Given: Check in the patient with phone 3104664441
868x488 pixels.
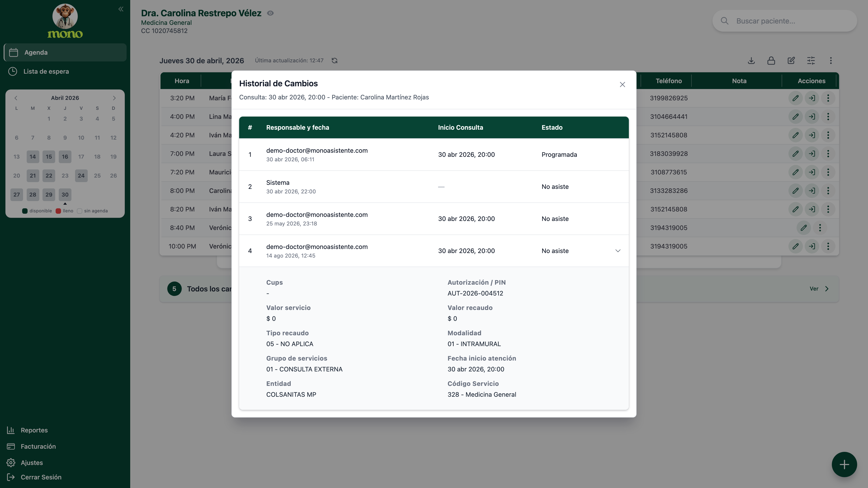Looking at the screenshot, I should coord(812,117).
